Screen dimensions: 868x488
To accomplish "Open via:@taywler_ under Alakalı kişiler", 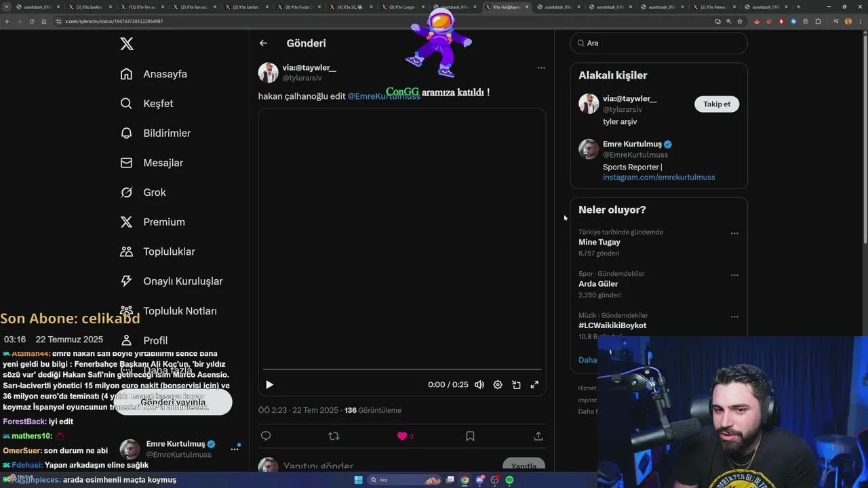I will tap(629, 98).
